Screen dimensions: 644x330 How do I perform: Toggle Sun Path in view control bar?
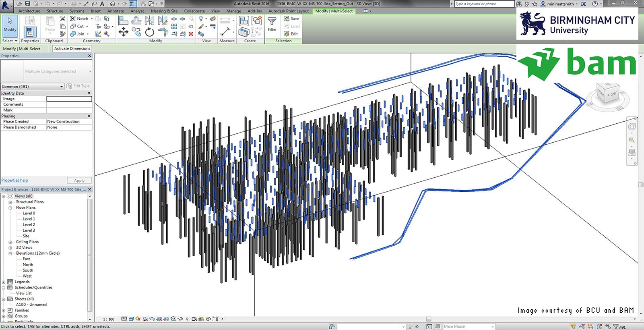point(138,319)
